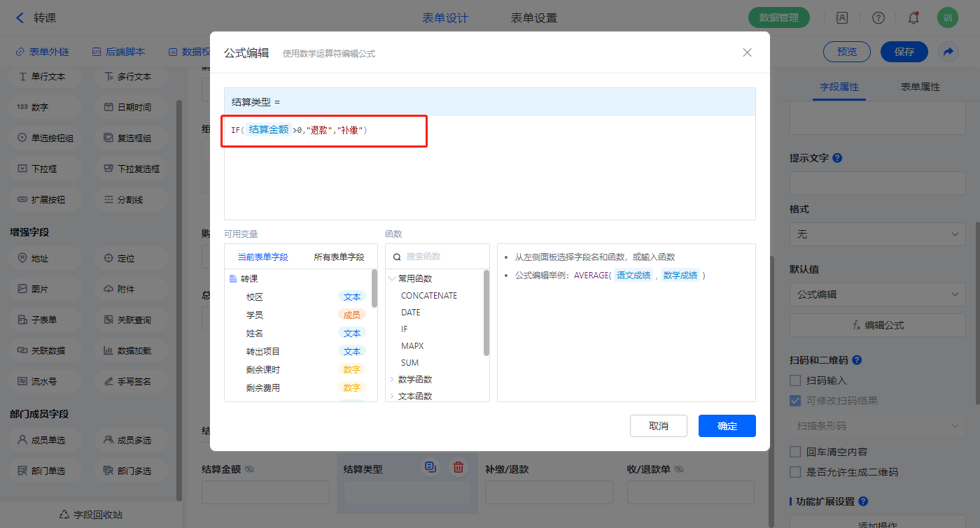Click the 取消 button in the dialog
The height and width of the screenshot is (528, 980).
click(658, 426)
